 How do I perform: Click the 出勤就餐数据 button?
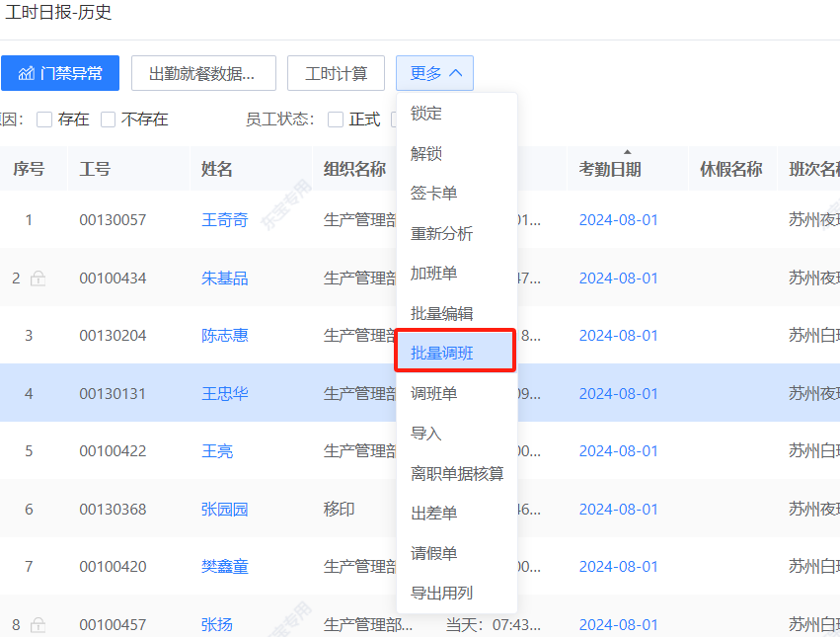[203, 72]
